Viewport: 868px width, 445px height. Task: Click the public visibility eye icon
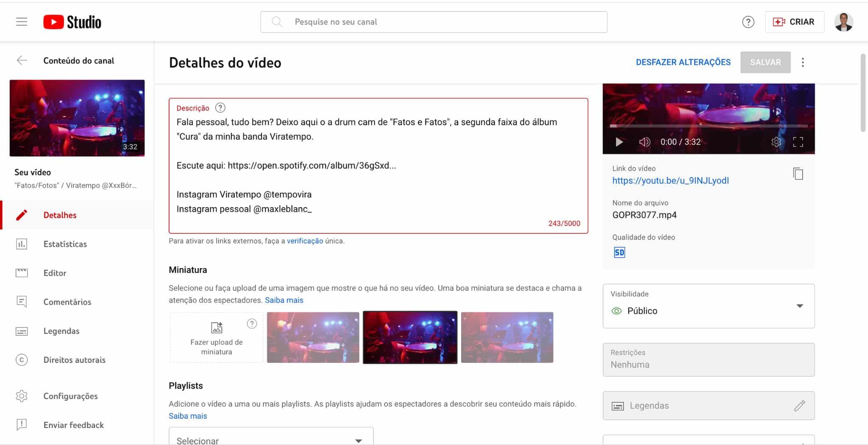(617, 311)
